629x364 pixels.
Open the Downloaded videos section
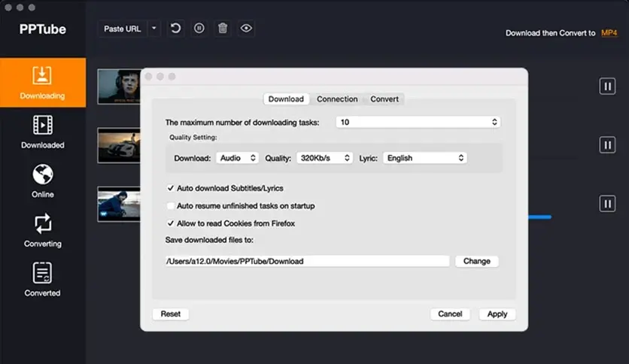tap(42, 131)
